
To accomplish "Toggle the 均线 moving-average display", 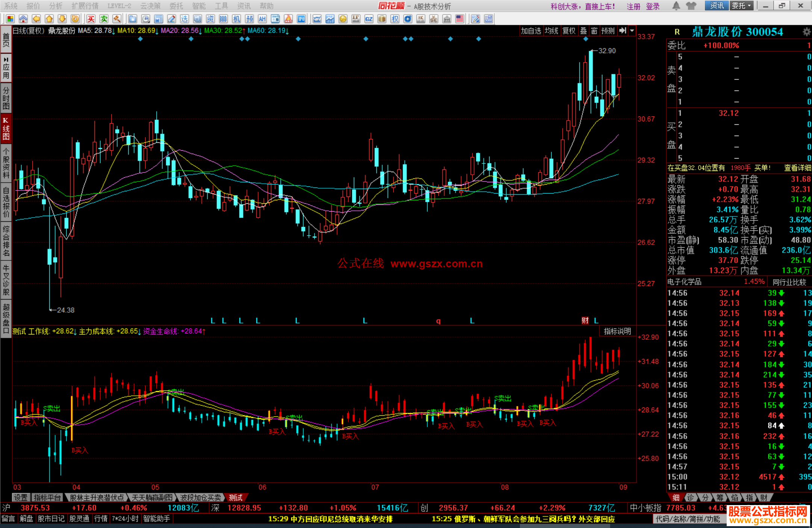I will pyautogui.click(x=551, y=31).
